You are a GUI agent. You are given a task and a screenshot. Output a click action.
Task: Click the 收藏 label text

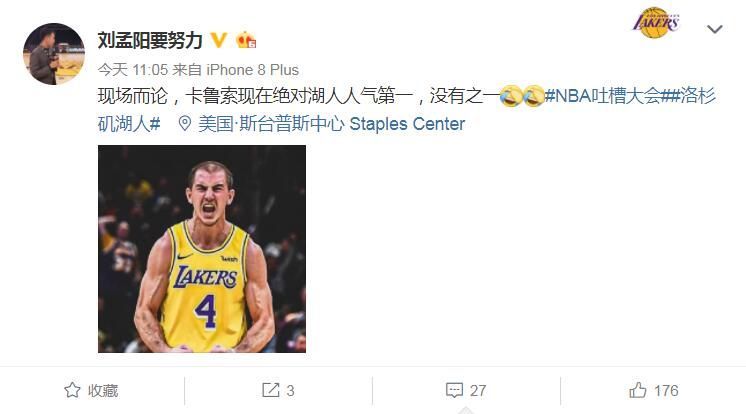point(103,391)
